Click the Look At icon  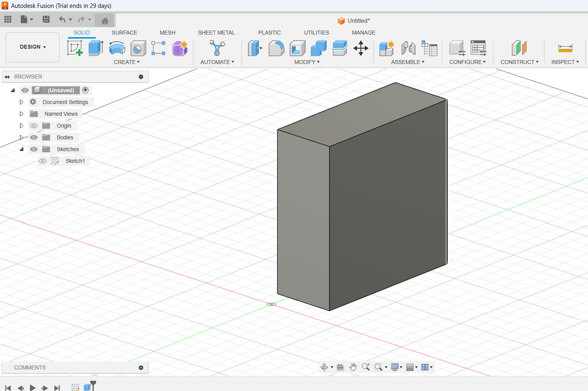click(340, 367)
